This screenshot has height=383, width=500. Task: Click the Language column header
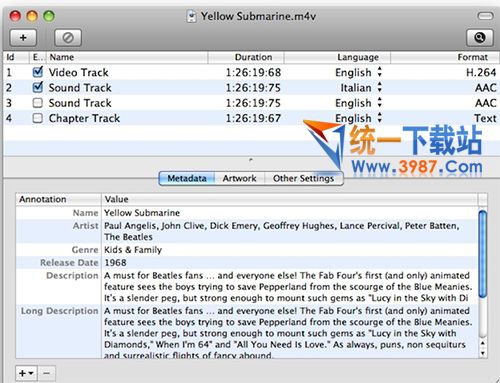pyautogui.click(x=337, y=57)
